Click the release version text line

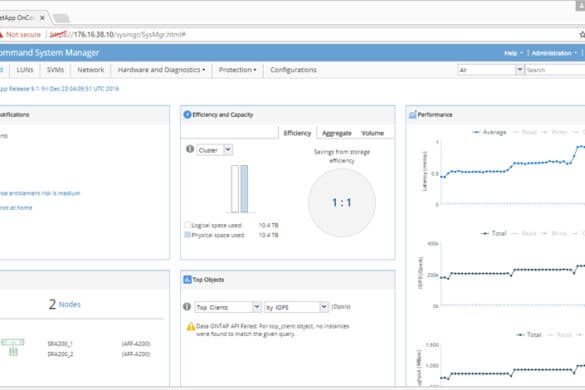[x=59, y=89]
